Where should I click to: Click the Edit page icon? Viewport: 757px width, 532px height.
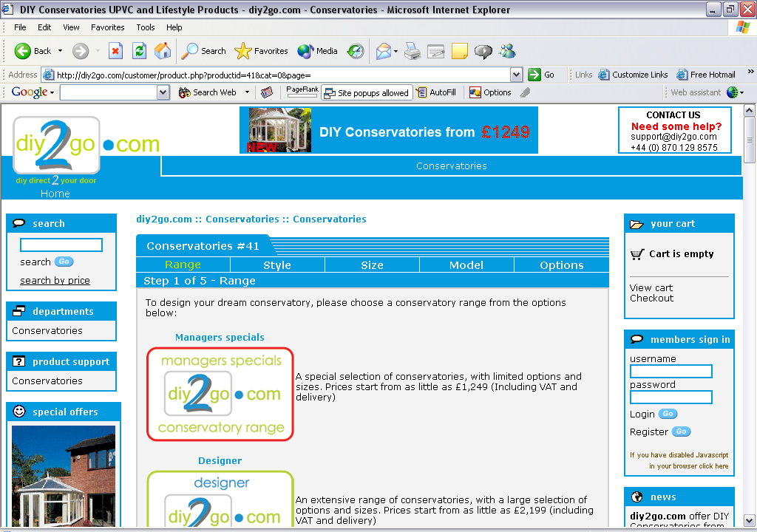click(x=435, y=51)
